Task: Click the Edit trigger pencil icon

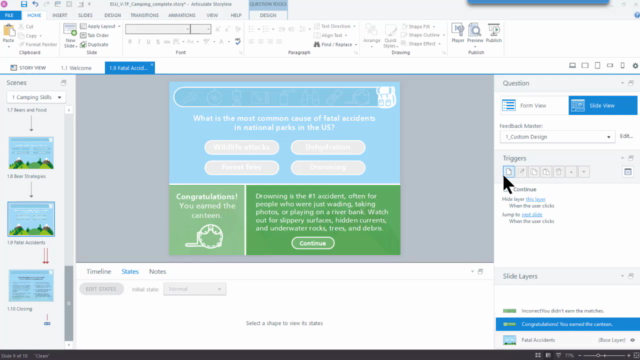Action: (x=521, y=172)
